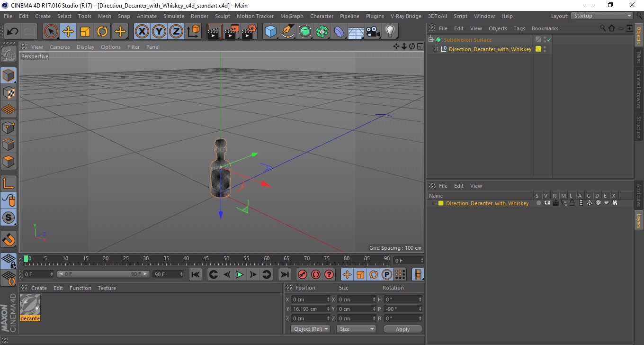Viewport: 644px width, 345px height.
Task: Select the Live Selection tool
Action: [51, 32]
